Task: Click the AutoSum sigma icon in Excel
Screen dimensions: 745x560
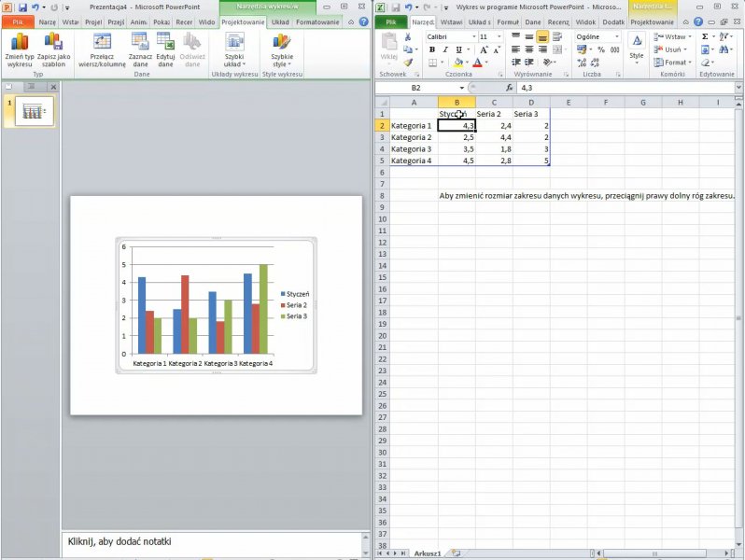Action: [705, 36]
